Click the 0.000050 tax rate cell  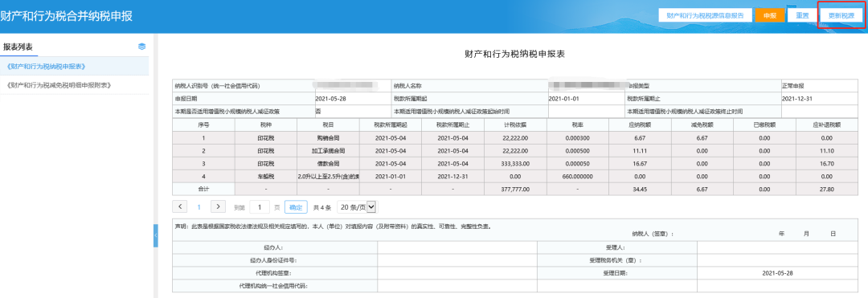(x=577, y=164)
